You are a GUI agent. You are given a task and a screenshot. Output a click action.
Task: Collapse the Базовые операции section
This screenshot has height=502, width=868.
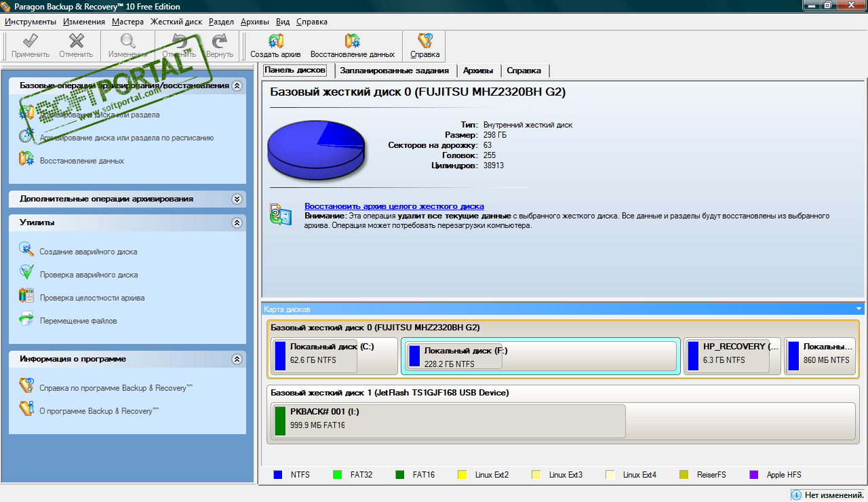coord(237,86)
